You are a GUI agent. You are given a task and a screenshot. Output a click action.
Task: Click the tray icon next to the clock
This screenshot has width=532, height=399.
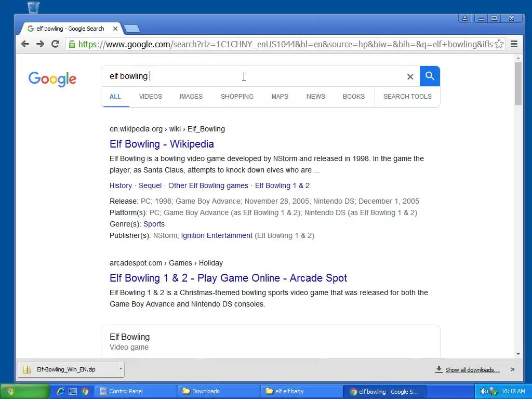click(494, 391)
